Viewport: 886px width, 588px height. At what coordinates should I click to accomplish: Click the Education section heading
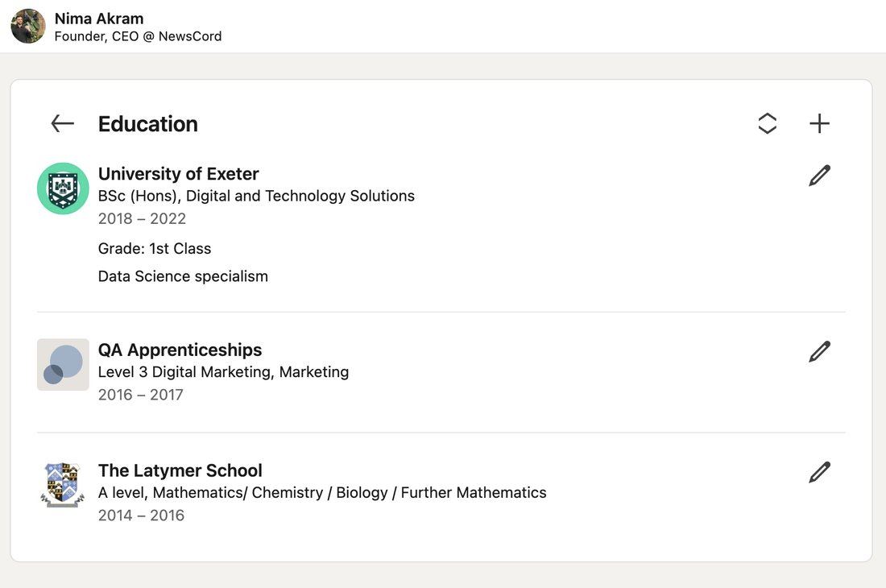click(x=147, y=124)
